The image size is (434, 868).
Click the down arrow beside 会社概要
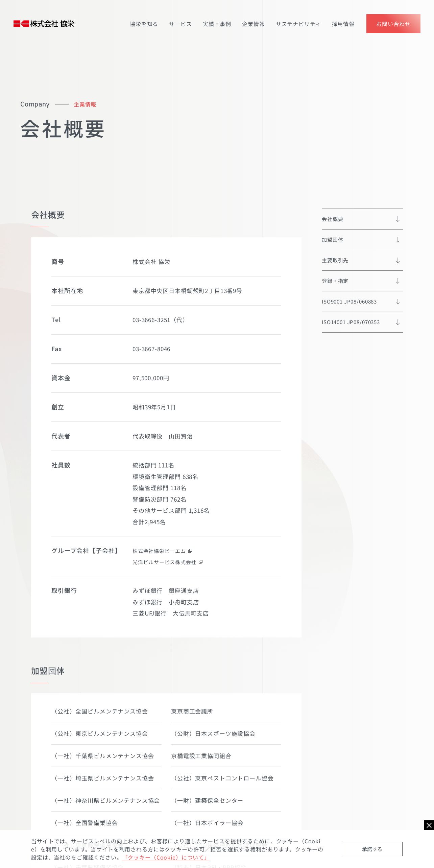coord(398,219)
